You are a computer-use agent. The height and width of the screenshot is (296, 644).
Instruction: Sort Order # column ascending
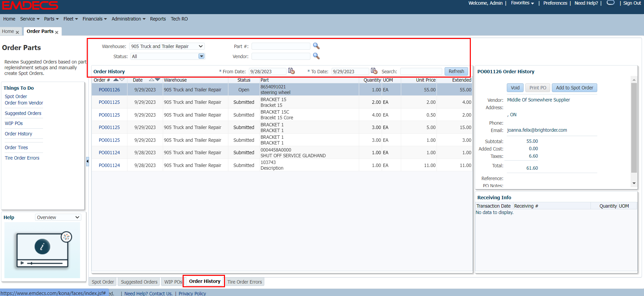[x=116, y=80]
